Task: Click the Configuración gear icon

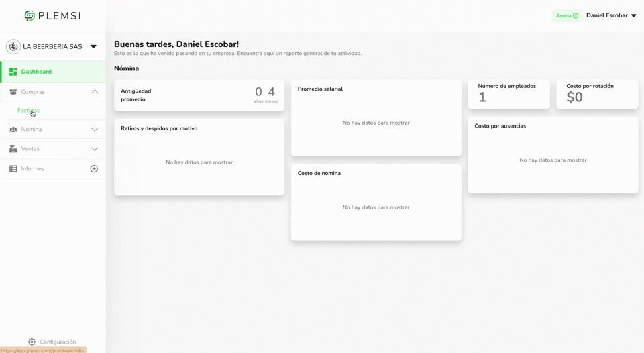Action: pyautogui.click(x=32, y=342)
